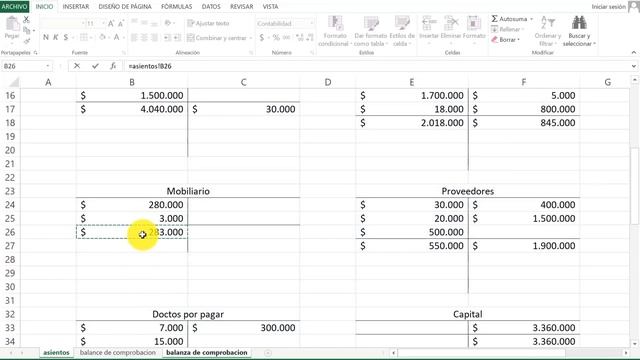Toggle italic (K) formatting
This screenshot has width=640, height=360.
[56, 38]
